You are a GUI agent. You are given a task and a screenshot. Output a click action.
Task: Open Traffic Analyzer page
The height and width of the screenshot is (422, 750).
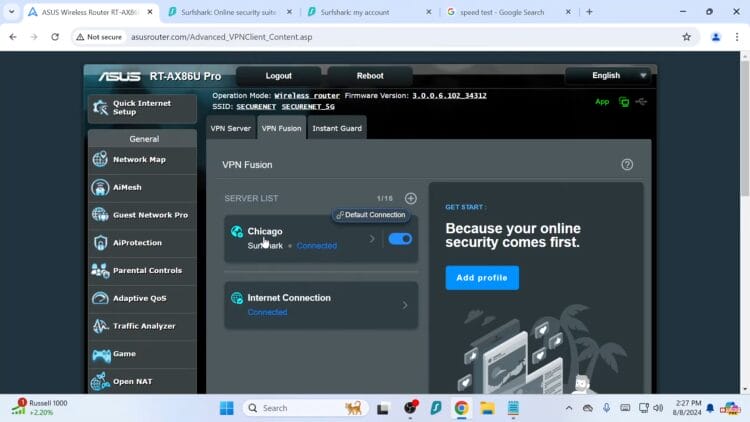pos(142,326)
